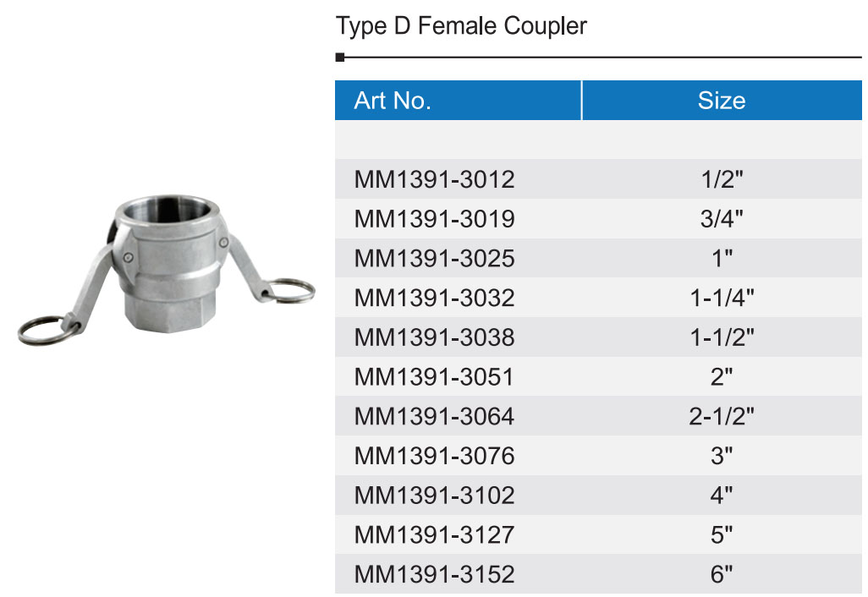
Task: Select article MM1391-3032
Action: click(434, 298)
